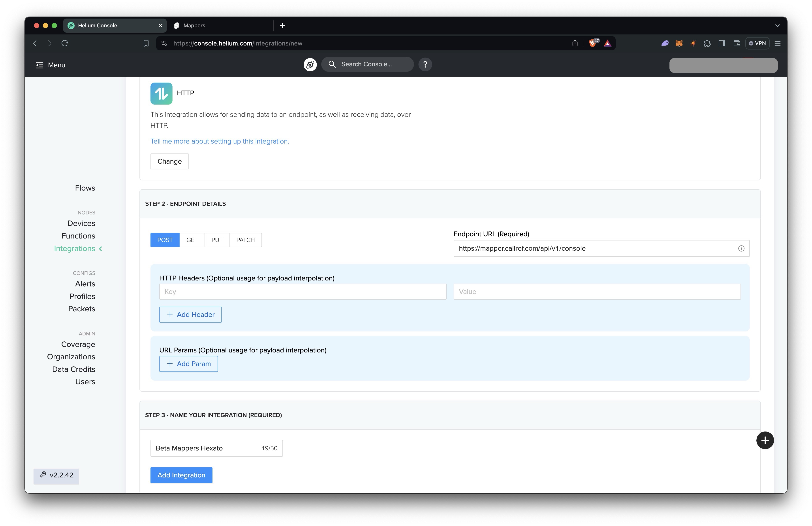The image size is (812, 526).
Task: Click the HTTP integration icon
Action: click(x=161, y=93)
